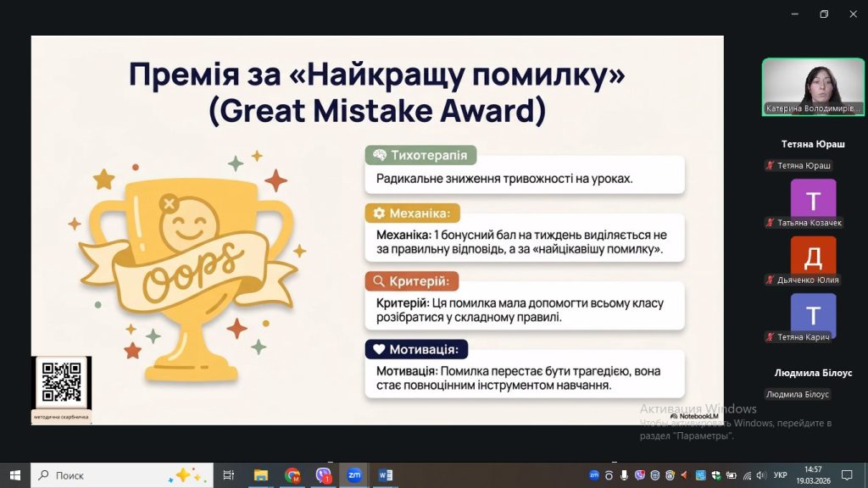868x488 pixels.
Task: Open the notification center icon
Action: pyautogui.click(x=846, y=475)
